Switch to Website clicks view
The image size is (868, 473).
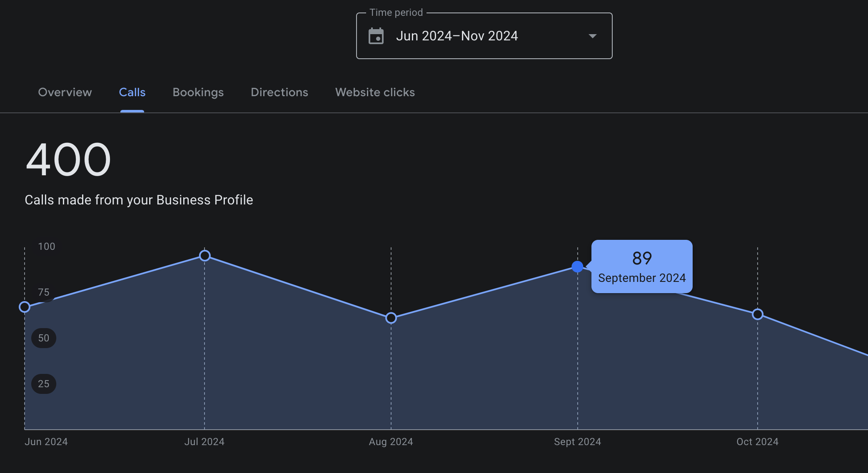click(374, 92)
